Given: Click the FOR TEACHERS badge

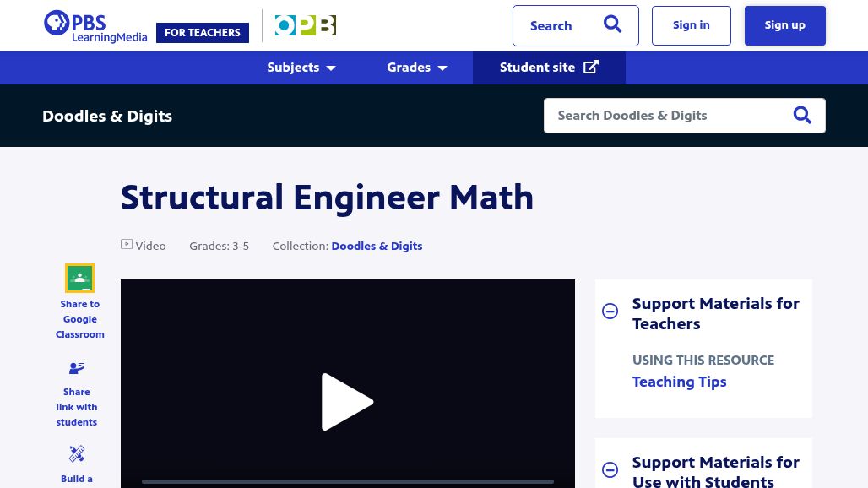Looking at the screenshot, I should [x=203, y=33].
